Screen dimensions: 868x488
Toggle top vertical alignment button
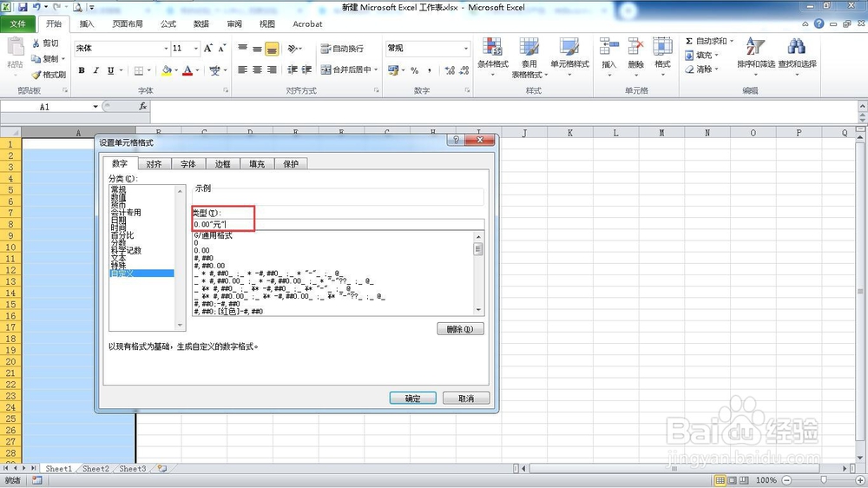[243, 49]
